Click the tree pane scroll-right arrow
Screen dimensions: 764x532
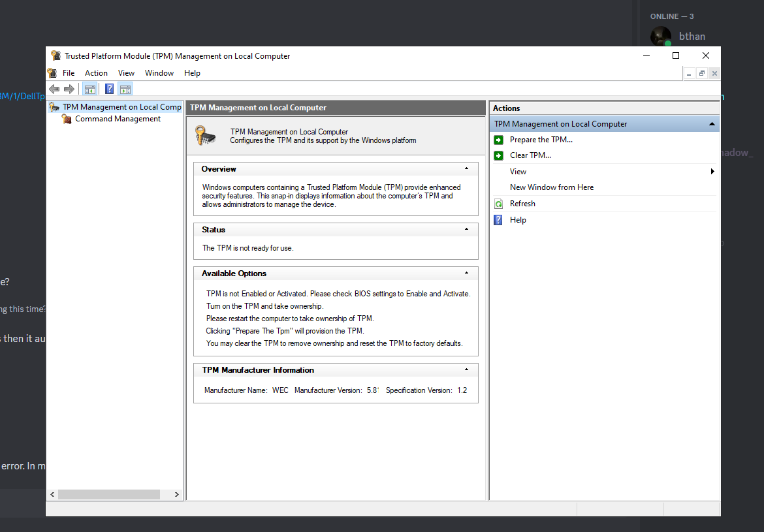tap(177, 495)
